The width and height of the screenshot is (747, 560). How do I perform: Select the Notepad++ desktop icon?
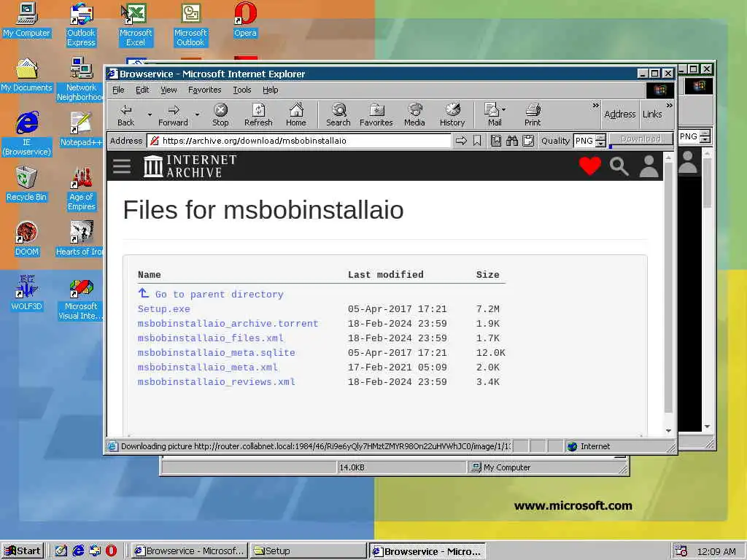81,129
